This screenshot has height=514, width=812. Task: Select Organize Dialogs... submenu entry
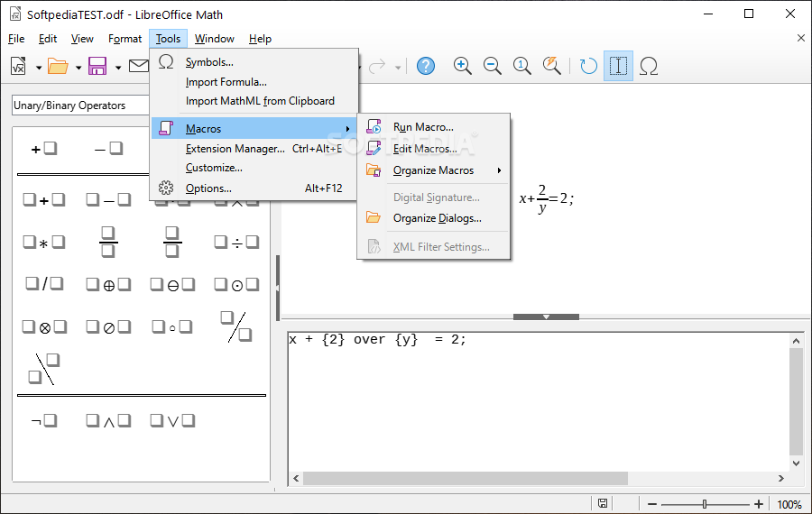coord(433,218)
